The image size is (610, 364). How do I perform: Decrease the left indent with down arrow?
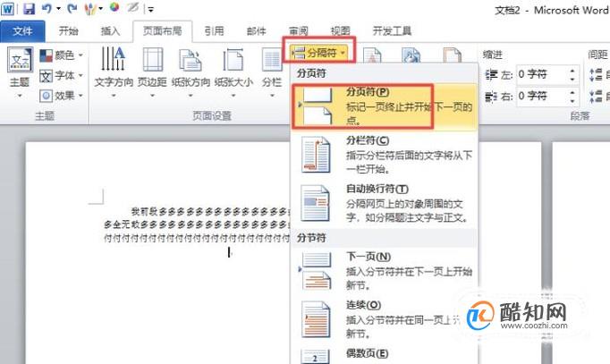click(572, 79)
